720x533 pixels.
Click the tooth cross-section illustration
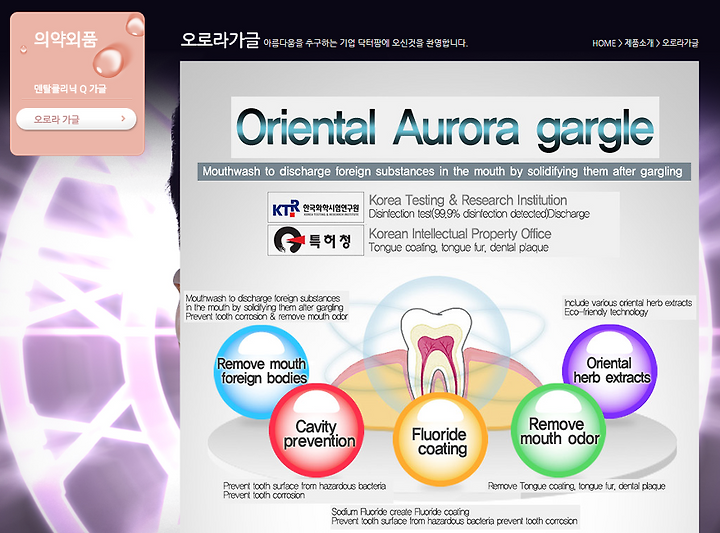(x=436, y=351)
